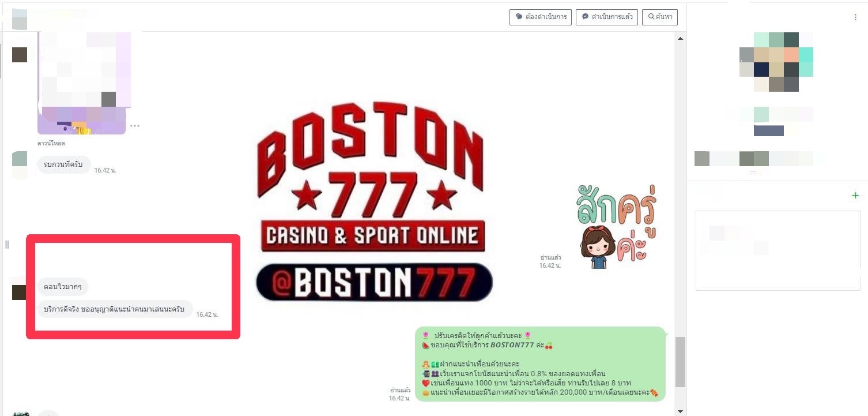Select the message "ตอบไวมากๆ"
Viewport: 868px width, 416px height.
click(x=63, y=286)
